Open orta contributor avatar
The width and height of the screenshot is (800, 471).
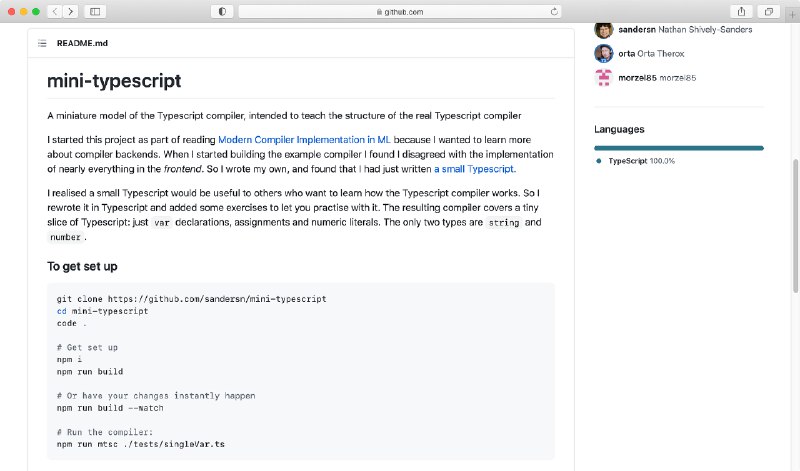point(604,54)
